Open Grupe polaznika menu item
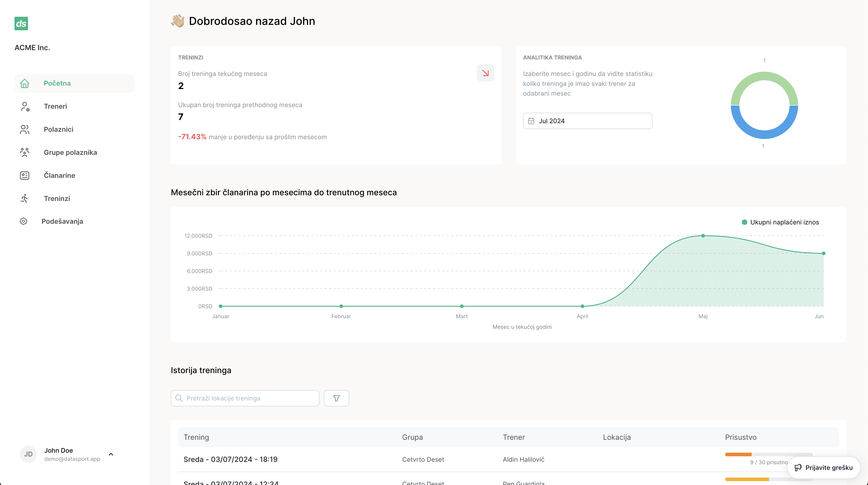This screenshot has width=868, height=485. click(74, 153)
